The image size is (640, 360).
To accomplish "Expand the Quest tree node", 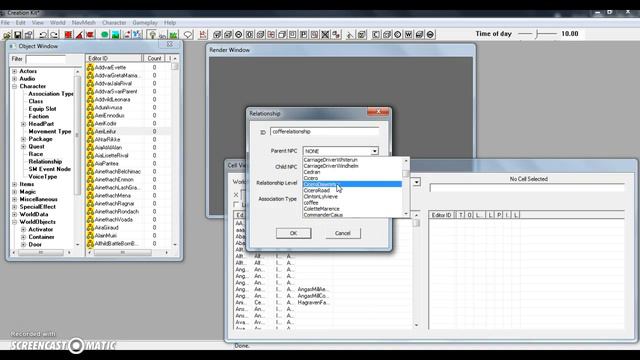I will (x=23, y=147).
